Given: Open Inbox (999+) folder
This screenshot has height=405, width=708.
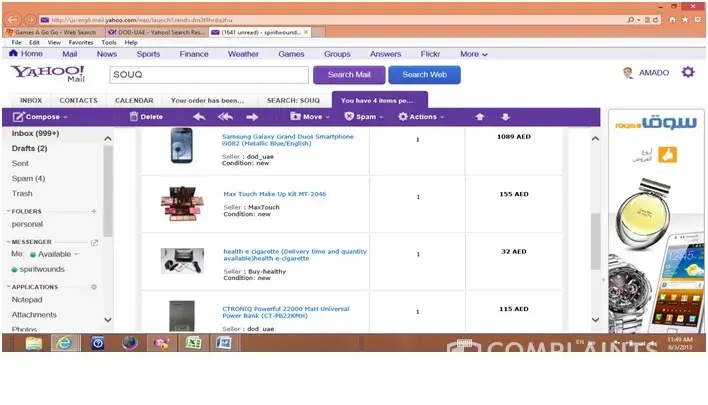Looking at the screenshot, I should (35, 133).
